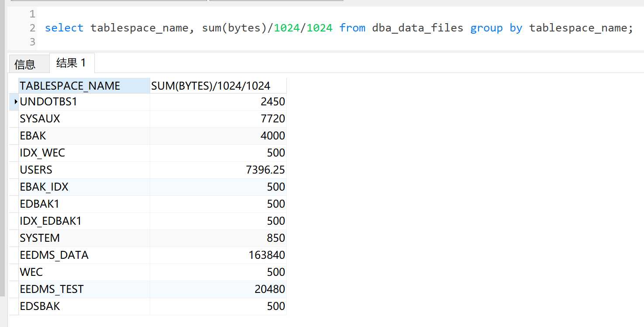
Task: Select the value 500 in IDX_WEC row
Action: coord(218,153)
